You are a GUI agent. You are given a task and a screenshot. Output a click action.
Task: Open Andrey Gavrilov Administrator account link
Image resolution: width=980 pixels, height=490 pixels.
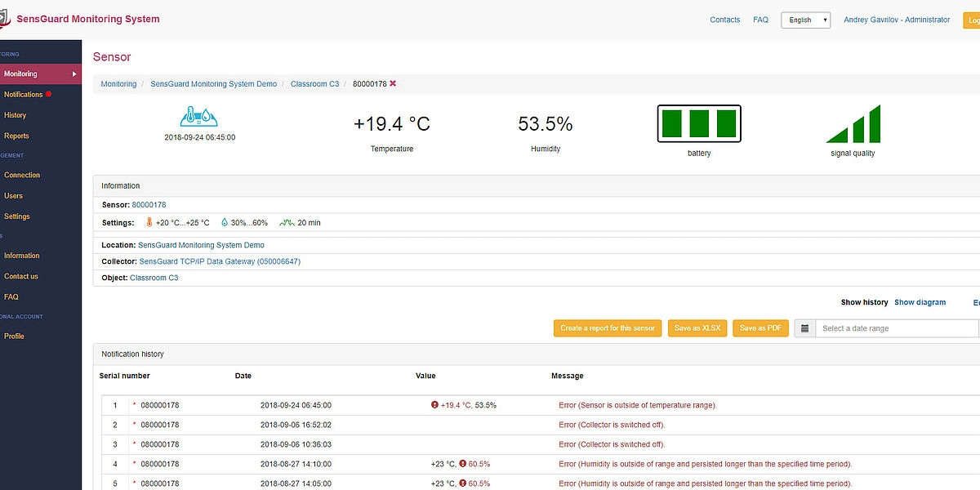pos(897,20)
